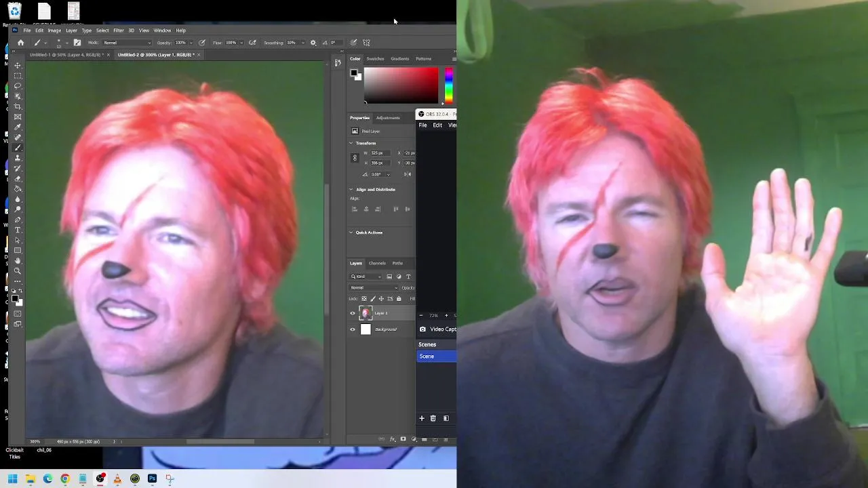Open smoothing options gear icon

313,43
